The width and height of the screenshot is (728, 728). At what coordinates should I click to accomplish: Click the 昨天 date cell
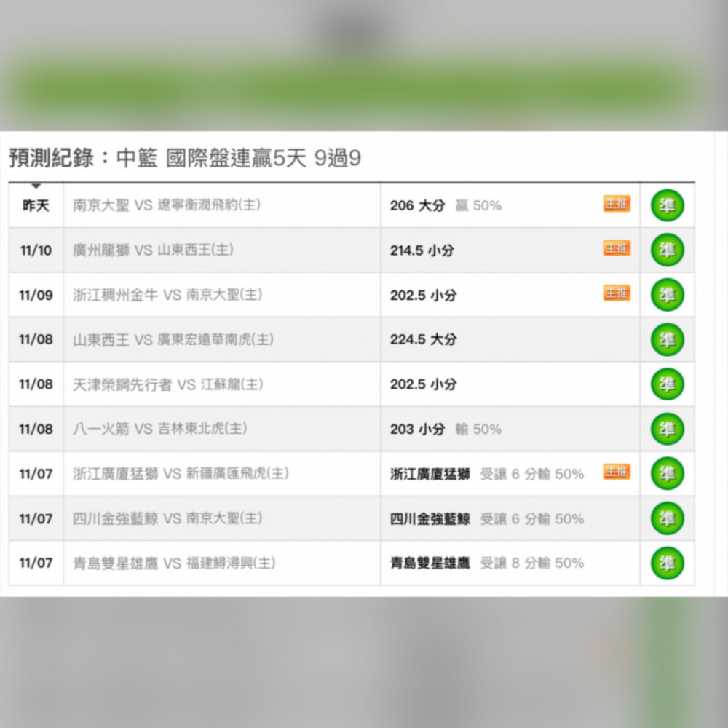tap(36, 205)
